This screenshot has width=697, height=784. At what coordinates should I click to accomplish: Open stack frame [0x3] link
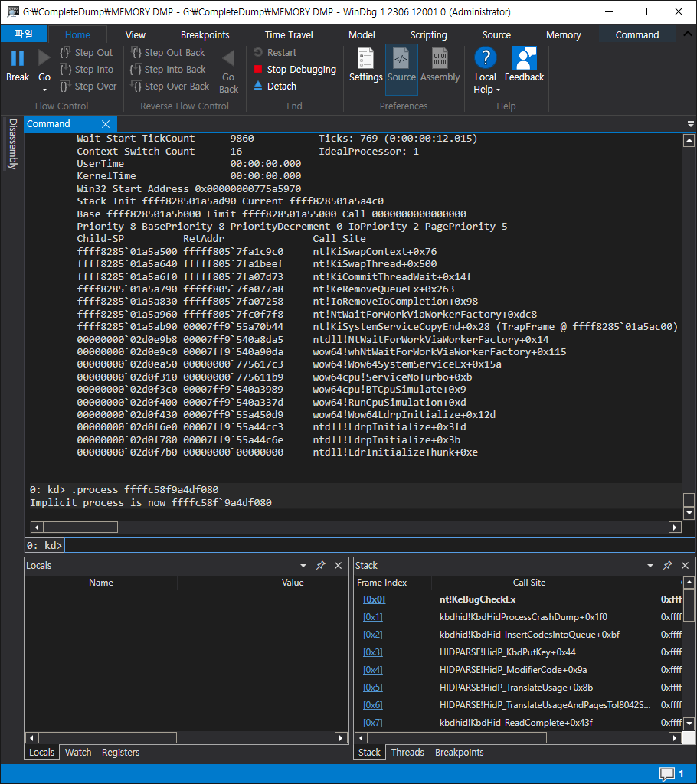[373, 652]
